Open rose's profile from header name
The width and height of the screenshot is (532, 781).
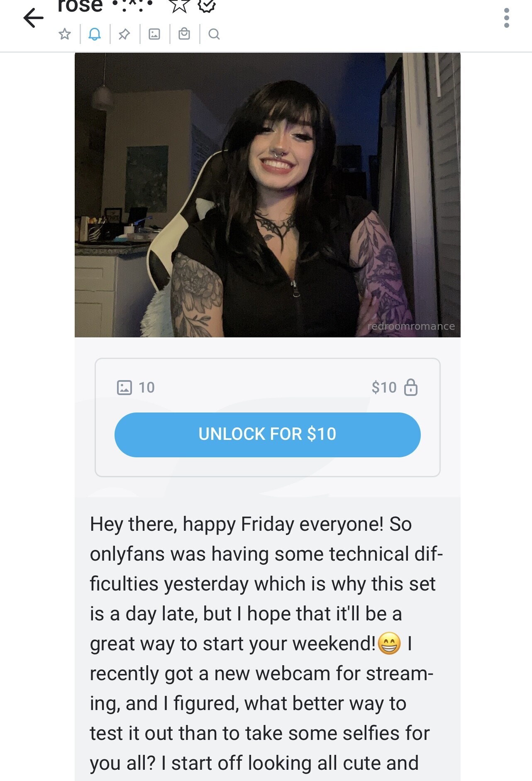[80, 6]
